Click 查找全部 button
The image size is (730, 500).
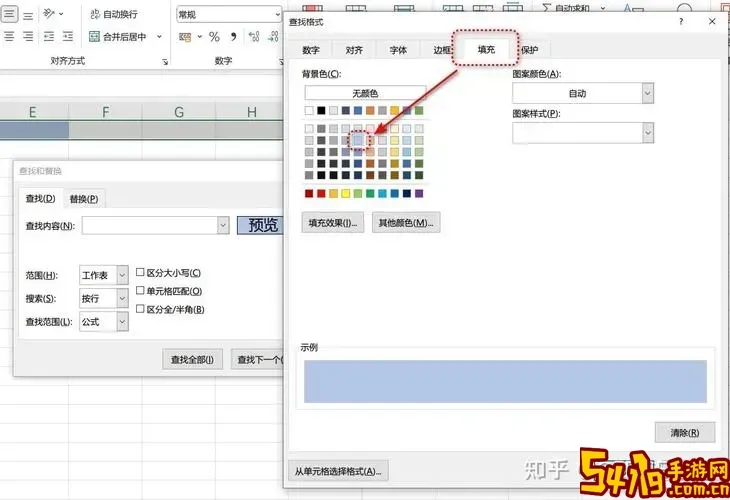192,359
